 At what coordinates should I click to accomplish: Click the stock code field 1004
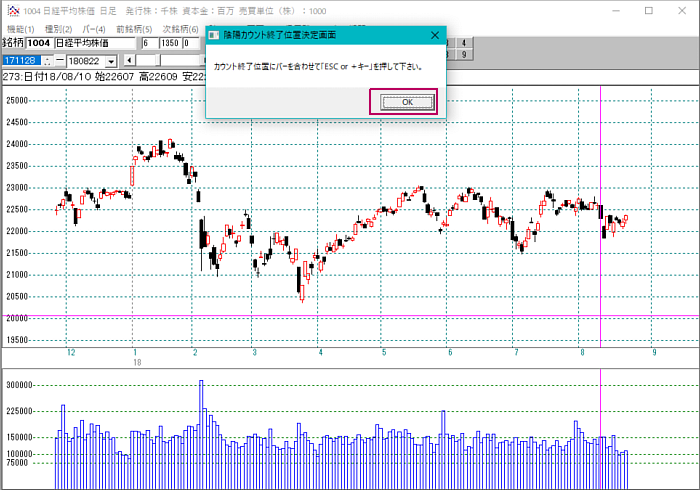tap(39, 43)
